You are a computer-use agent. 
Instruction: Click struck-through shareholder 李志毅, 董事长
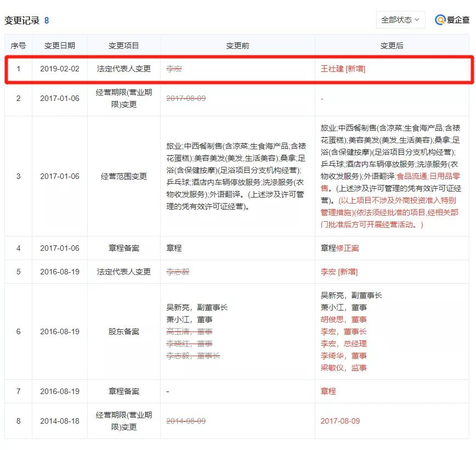tap(193, 356)
